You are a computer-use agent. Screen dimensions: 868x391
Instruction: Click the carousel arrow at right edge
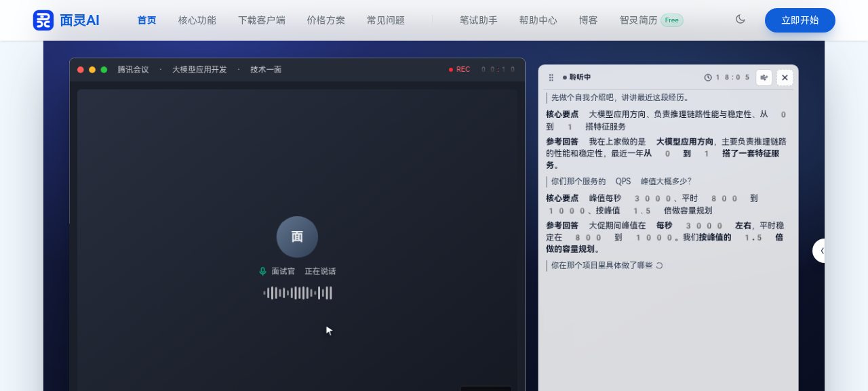click(819, 251)
